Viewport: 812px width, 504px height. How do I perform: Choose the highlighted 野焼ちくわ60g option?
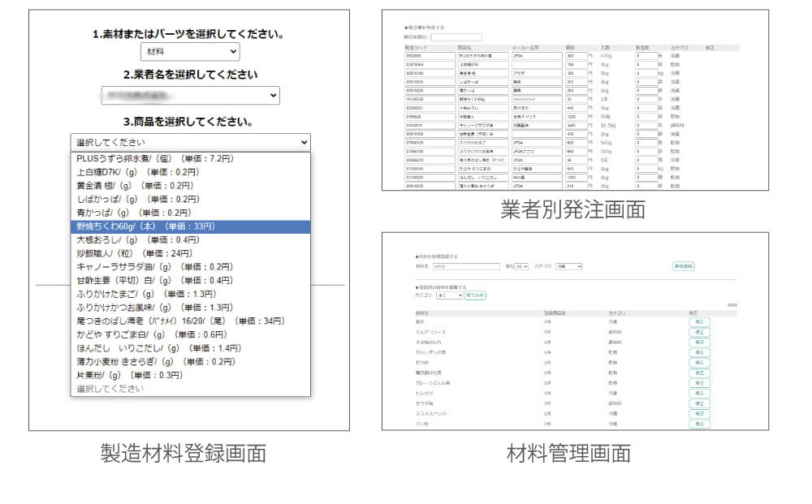click(190, 226)
